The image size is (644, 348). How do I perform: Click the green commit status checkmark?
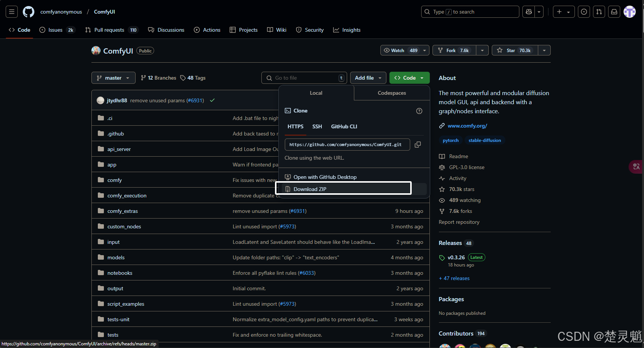coord(212,100)
